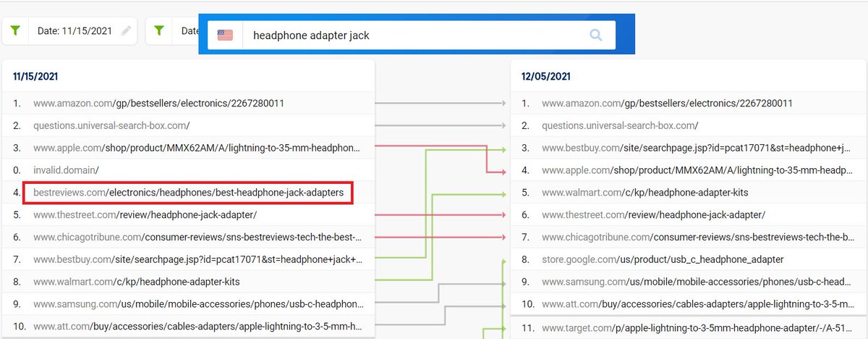Image resolution: width=868 pixels, height=339 pixels.
Task: Open bestbuy.com searchpage link in 11/15/2021 list
Action: click(x=198, y=259)
